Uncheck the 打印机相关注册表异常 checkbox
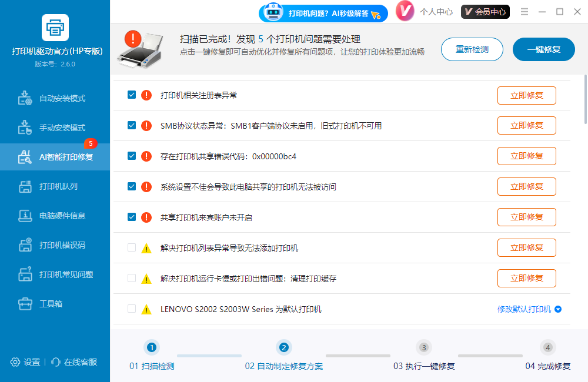588x382 pixels. click(x=132, y=95)
